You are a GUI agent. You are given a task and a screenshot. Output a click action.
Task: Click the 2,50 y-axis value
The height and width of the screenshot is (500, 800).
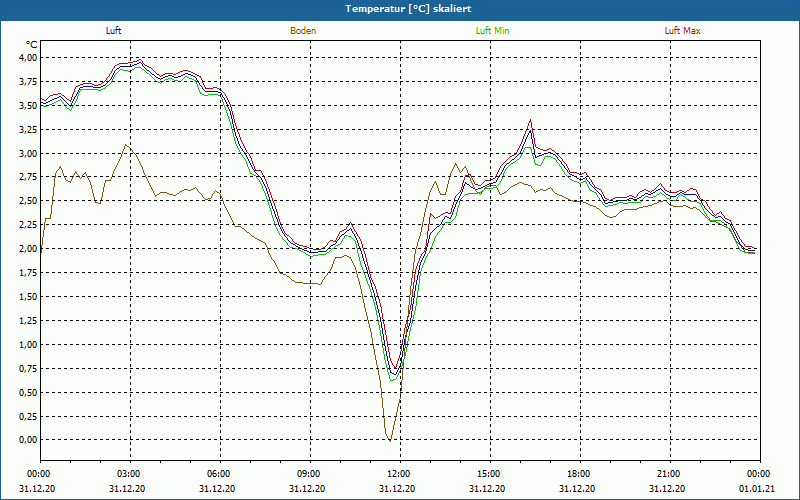point(29,201)
